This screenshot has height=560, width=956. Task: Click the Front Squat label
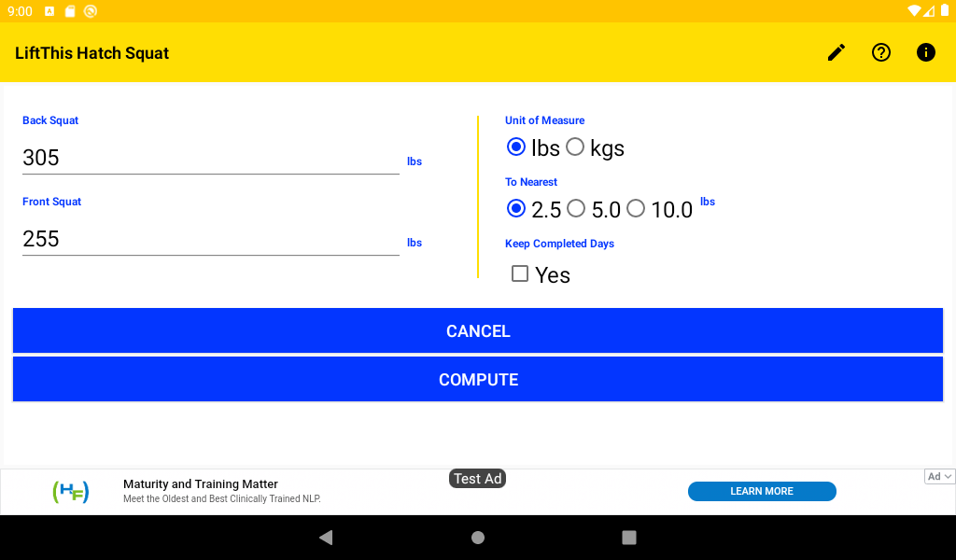(x=52, y=202)
